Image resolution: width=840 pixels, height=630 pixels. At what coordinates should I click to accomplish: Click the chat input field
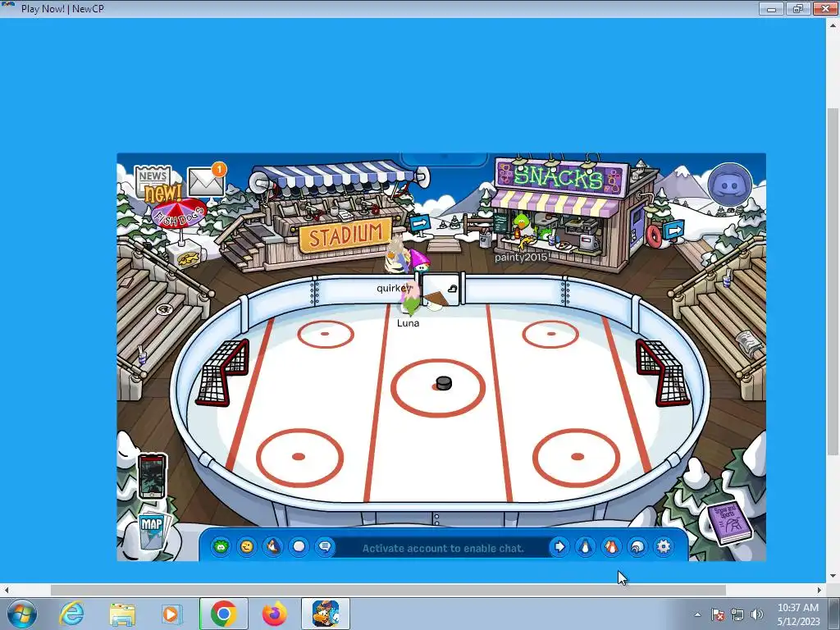(442, 547)
